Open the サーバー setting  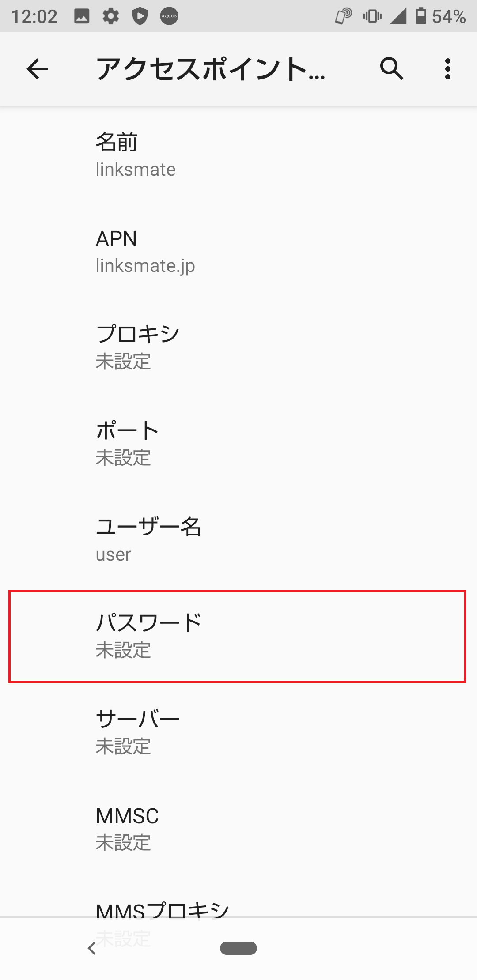click(238, 732)
